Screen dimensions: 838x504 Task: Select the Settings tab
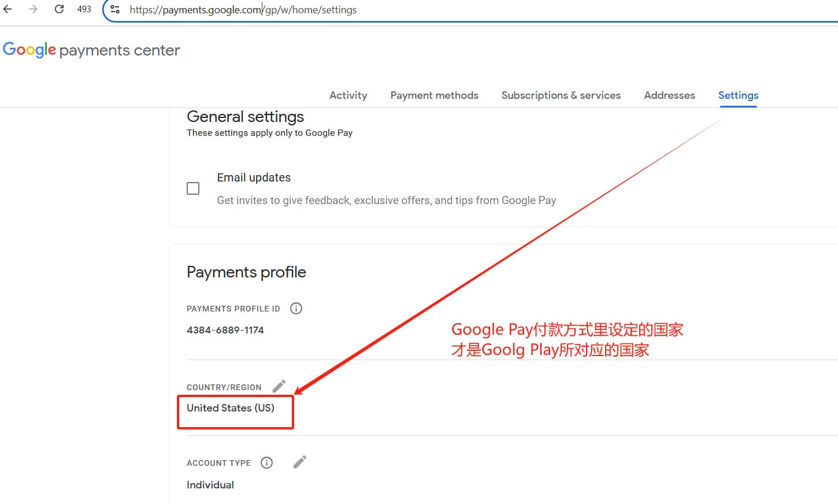tap(738, 95)
